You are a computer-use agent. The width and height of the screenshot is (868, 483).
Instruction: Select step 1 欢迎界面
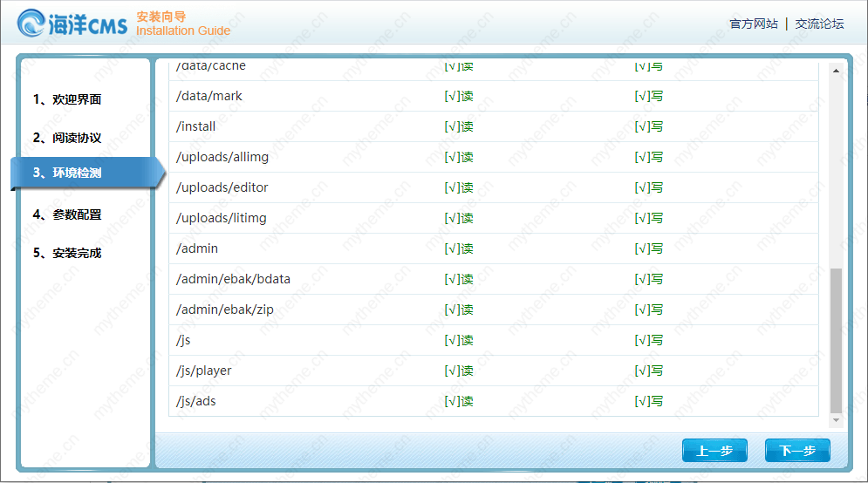click(x=67, y=99)
